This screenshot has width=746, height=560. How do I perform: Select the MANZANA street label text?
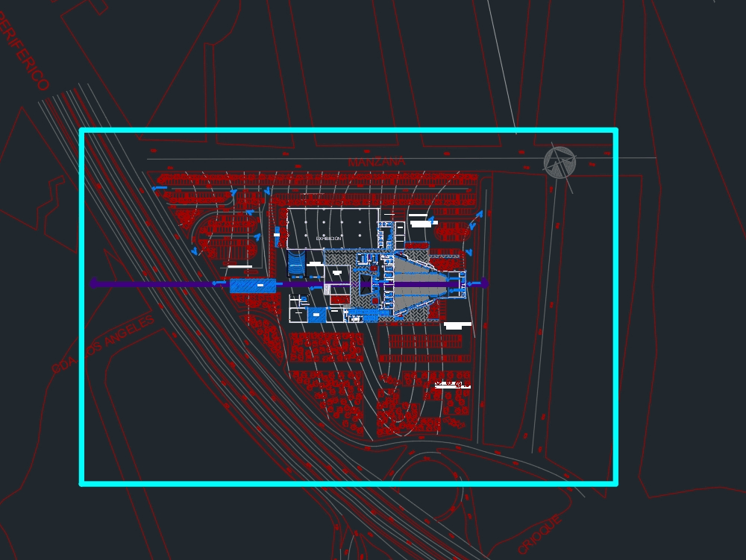pos(377,159)
